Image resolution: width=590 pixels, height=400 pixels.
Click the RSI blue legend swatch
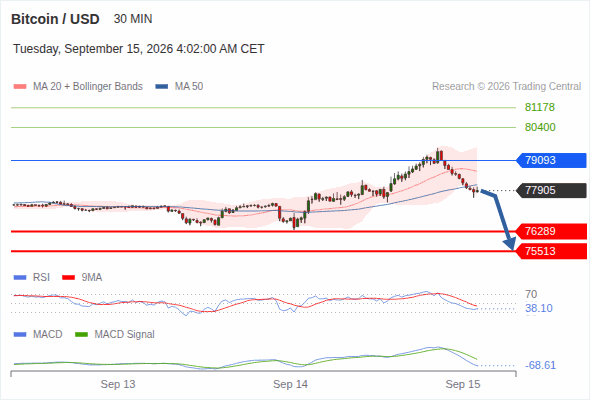tap(20, 278)
